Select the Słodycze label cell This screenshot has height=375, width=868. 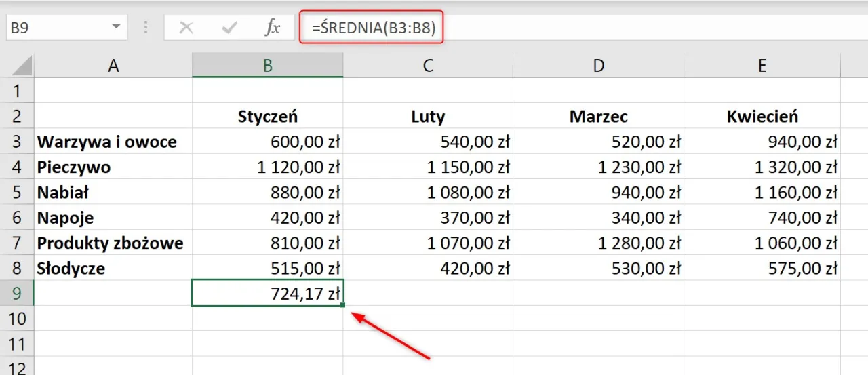pyautogui.click(x=113, y=268)
